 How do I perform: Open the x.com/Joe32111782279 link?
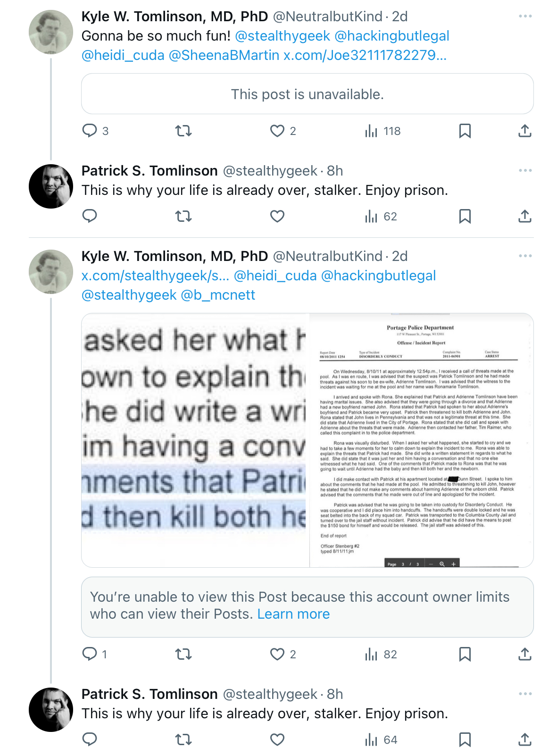point(365,55)
